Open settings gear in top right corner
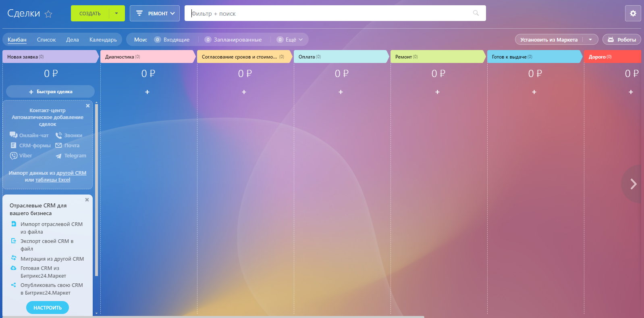This screenshot has width=644, height=318. [633, 13]
